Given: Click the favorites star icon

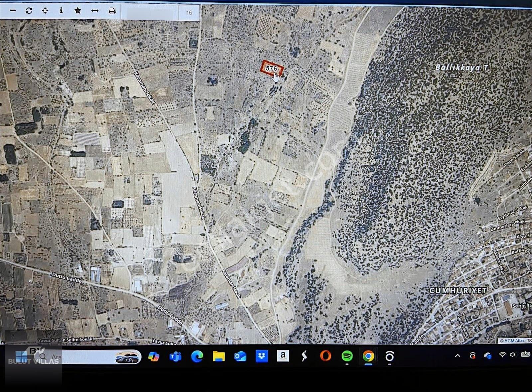Looking at the screenshot, I should [x=78, y=11].
